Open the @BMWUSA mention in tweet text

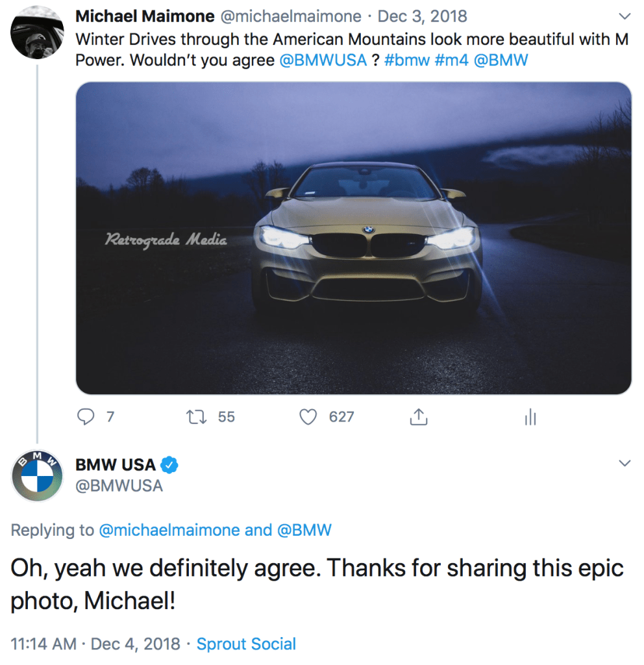pos(323,60)
